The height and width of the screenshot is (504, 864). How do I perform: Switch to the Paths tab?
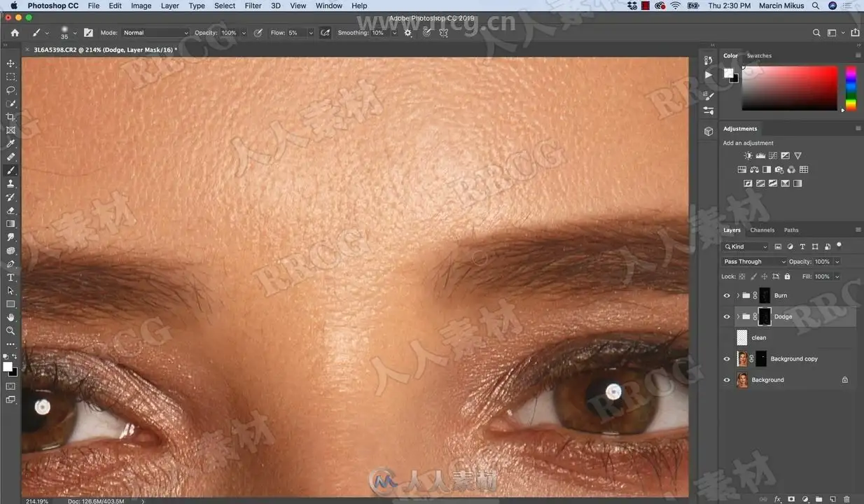pyautogui.click(x=791, y=230)
